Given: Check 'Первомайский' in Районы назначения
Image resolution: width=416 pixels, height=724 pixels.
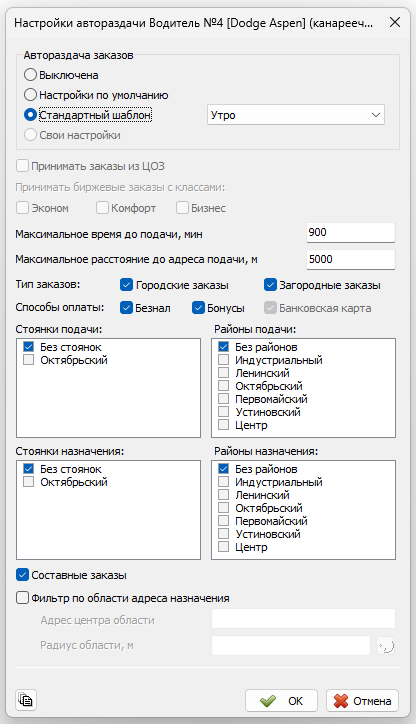Looking at the screenshot, I should pyautogui.click(x=223, y=520).
